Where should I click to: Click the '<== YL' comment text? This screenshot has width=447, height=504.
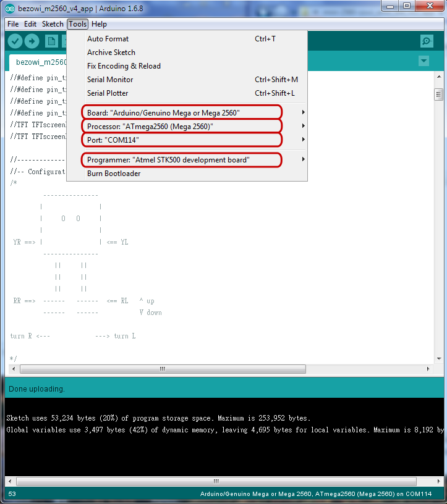click(x=117, y=242)
